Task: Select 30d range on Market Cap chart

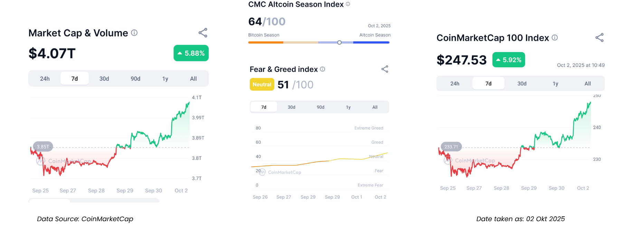Action: coord(104,79)
